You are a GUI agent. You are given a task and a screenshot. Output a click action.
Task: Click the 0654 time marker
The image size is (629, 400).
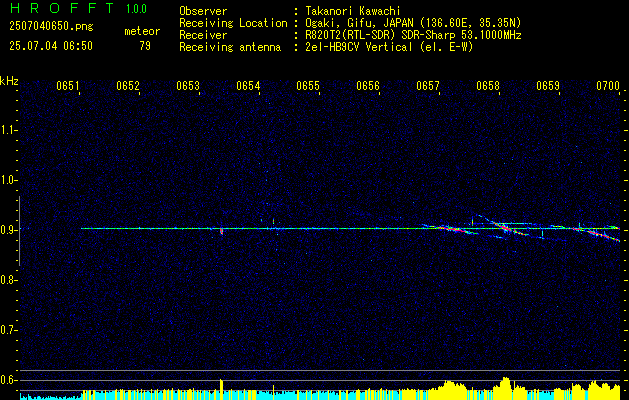coord(248,86)
